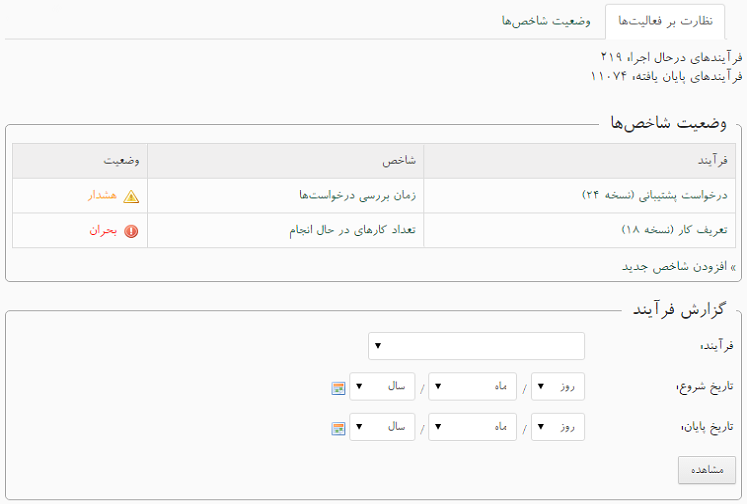Expand start date سال dropdown
The height and width of the screenshot is (504, 747).
point(382,386)
